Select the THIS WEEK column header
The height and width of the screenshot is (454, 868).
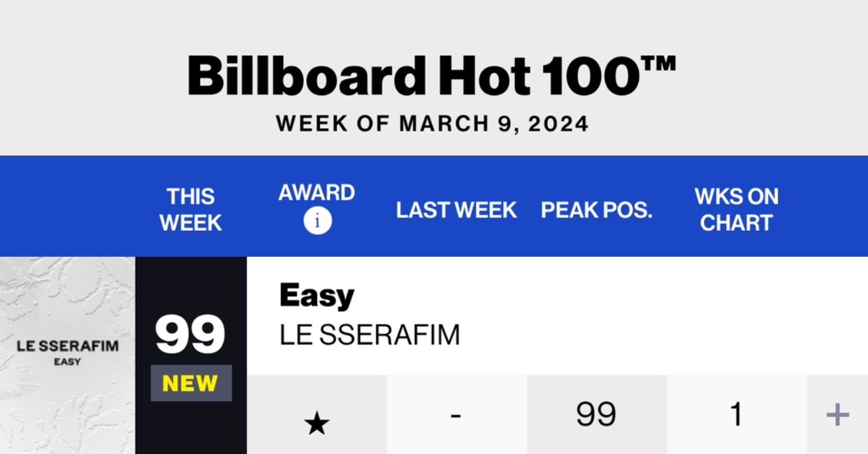[x=191, y=209]
